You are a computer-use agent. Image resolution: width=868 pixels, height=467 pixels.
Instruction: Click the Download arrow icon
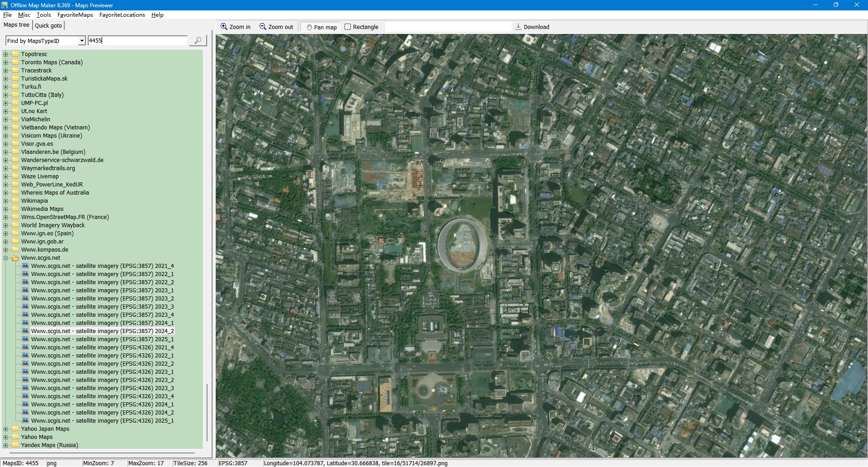point(519,27)
